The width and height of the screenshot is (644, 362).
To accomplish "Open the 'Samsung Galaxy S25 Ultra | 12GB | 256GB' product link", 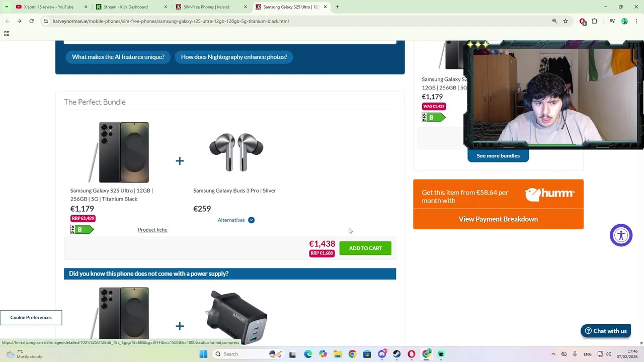I will click(x=111, y=195).
